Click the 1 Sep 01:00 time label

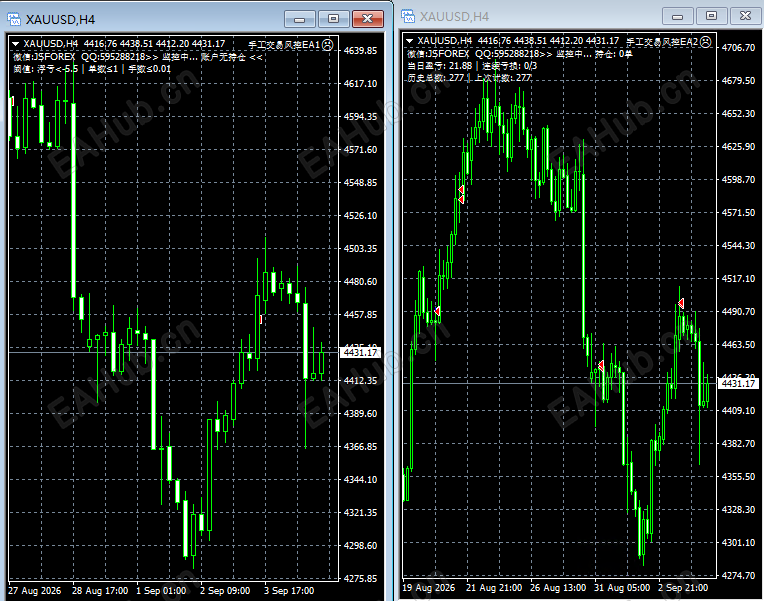161,591
